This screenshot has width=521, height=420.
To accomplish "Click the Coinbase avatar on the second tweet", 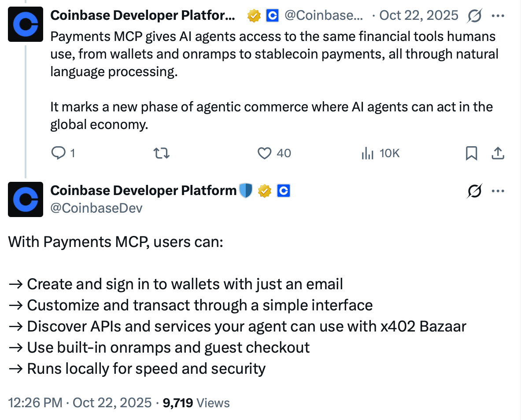I will [x=25, y=199].
